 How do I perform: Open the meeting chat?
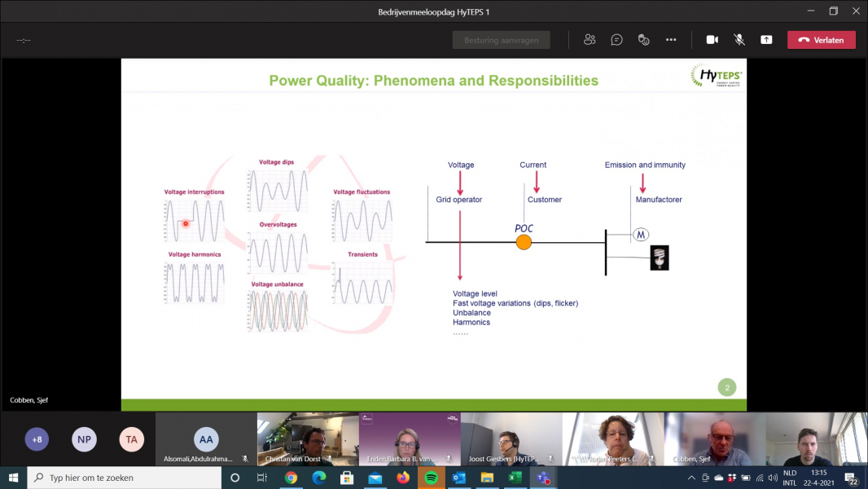pyautogui.click(x=616, y=40)
